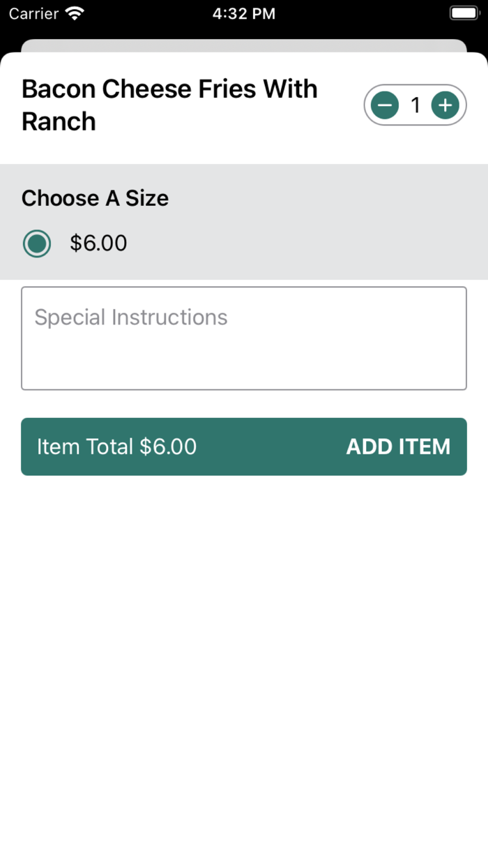Tap the plus icon to increase quantity

[445, 105]
